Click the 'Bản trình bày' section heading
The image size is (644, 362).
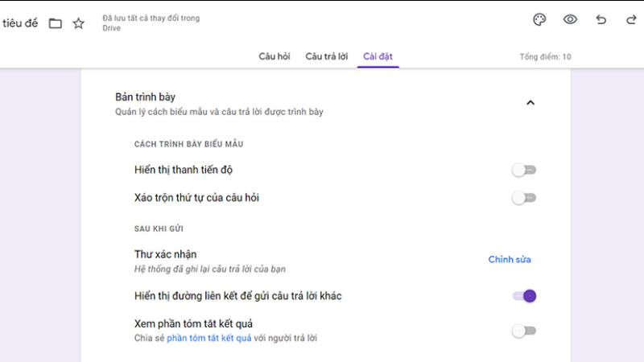(x=145, y=97)
